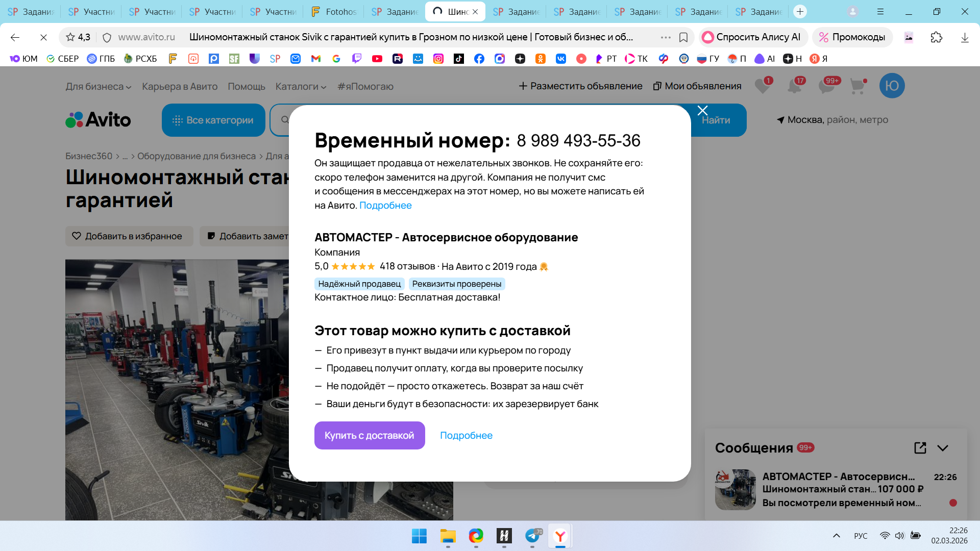Click the bookmark icon in address bar
The height and width of the screenshot is (551, 980).
[683, 37]
